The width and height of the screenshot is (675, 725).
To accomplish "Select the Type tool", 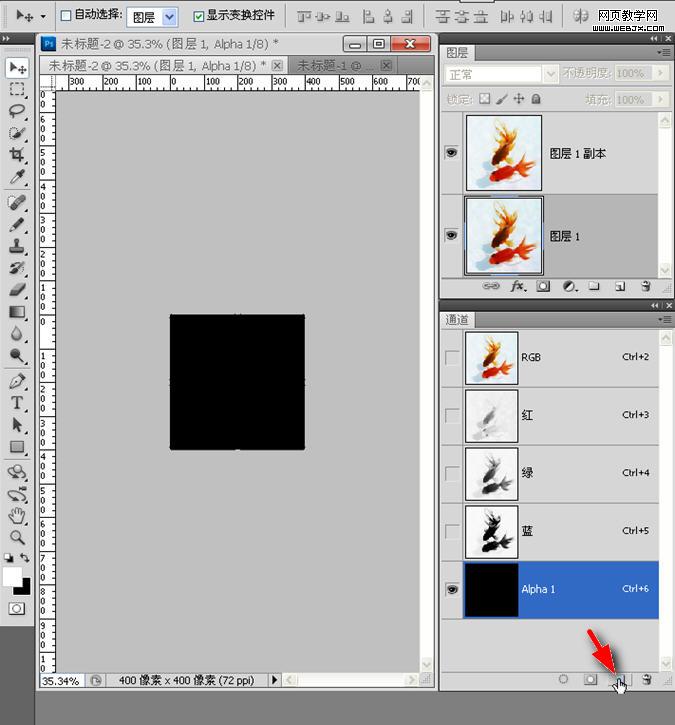I will pyautogui.click(x=18, y=403).
